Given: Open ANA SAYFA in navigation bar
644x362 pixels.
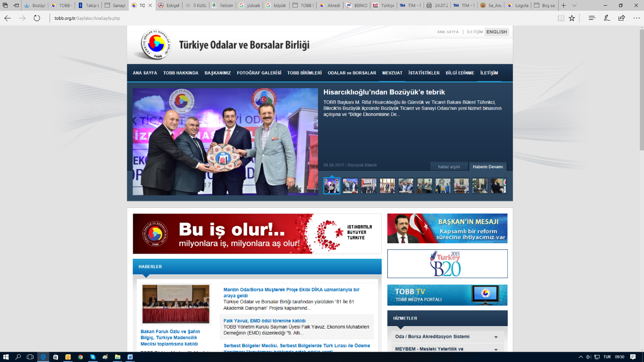Looking at the screenshot, I should 145,73.
